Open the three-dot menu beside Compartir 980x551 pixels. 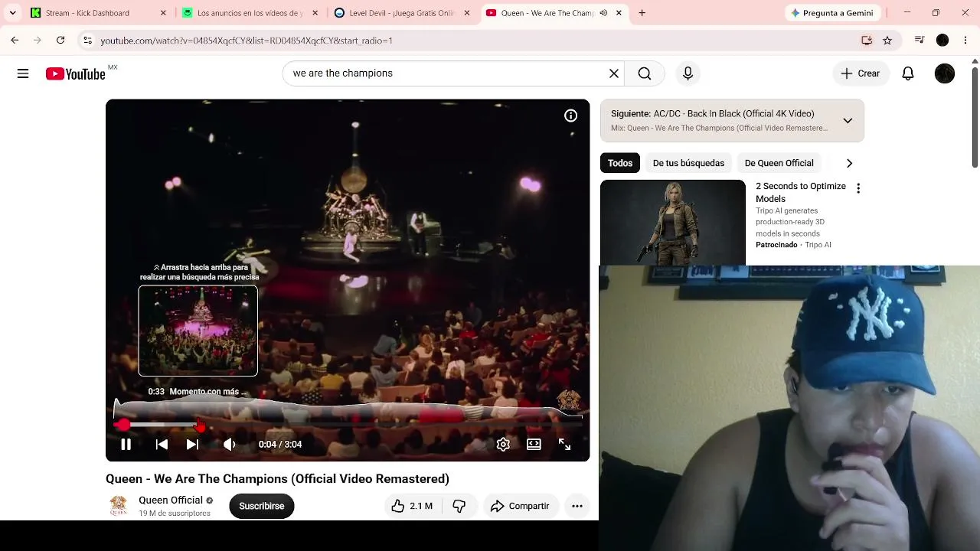[x=577, y=506]
